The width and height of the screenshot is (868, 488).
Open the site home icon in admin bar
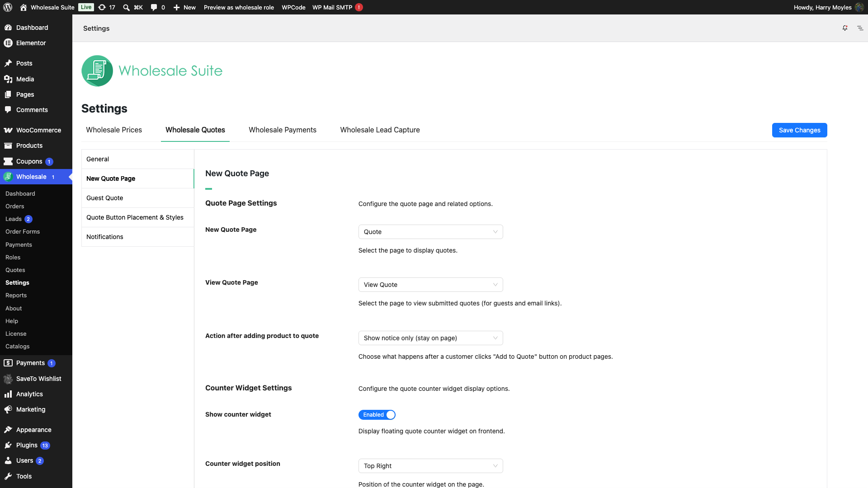(x=24, y=7)
